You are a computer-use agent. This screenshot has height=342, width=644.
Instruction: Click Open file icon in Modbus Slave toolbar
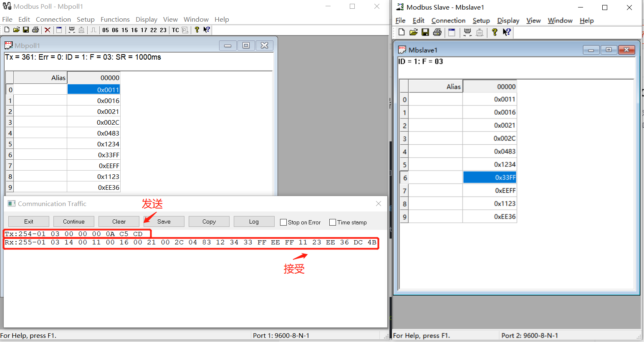414,32
